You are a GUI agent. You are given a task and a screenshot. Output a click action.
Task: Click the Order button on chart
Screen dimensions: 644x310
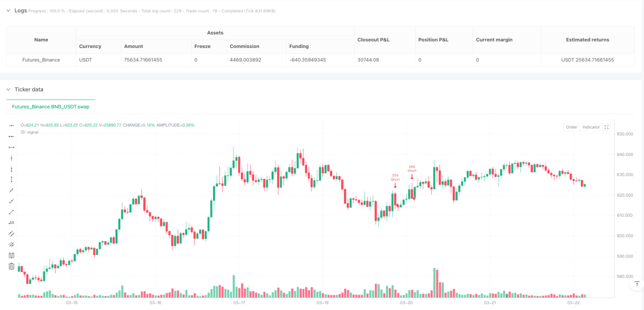pos(572,127)
